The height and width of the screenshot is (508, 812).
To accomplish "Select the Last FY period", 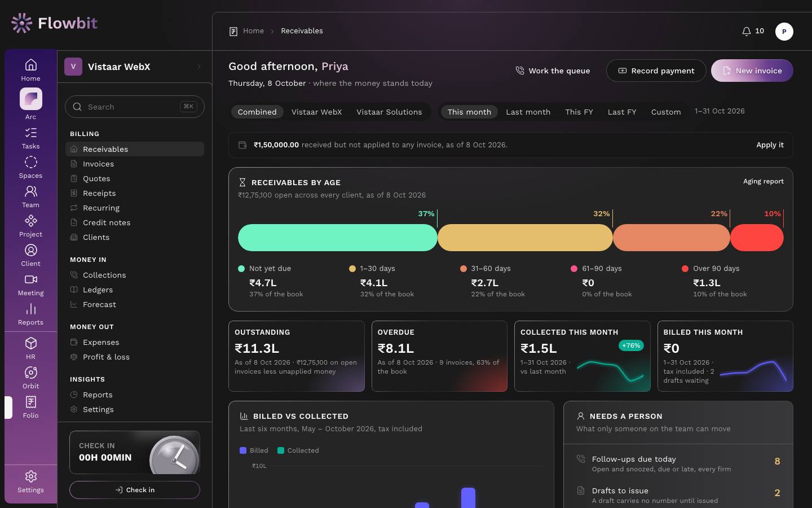I will pos(622,112).
